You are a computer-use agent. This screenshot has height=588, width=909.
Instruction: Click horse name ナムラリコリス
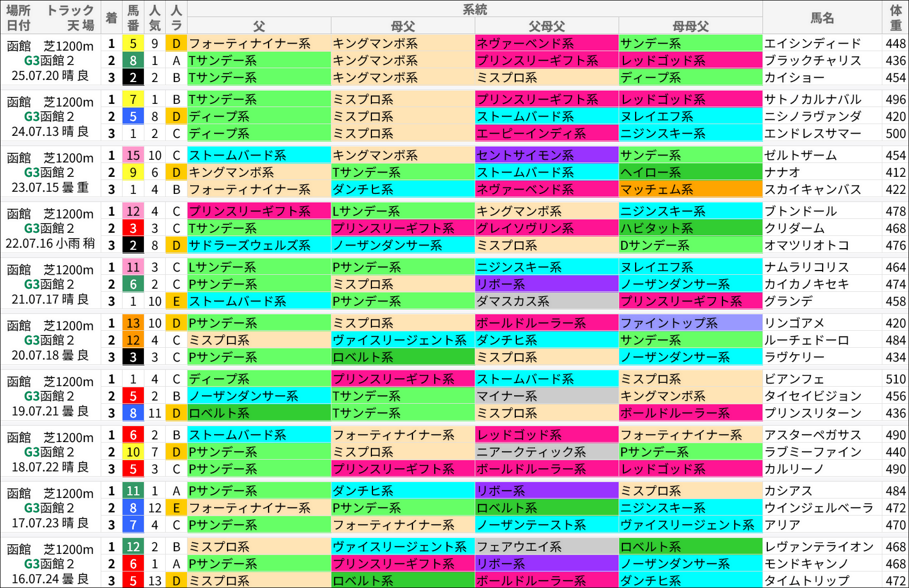pos(806,267)
